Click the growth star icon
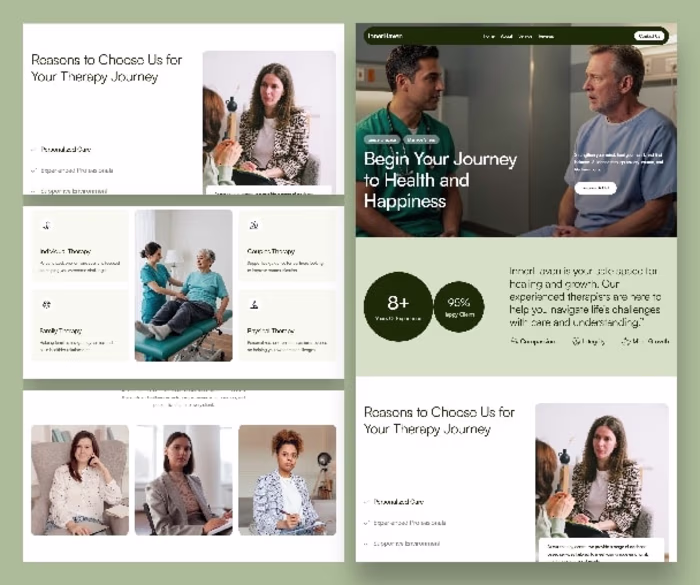700x585 pixels. [x=626, y=342]
